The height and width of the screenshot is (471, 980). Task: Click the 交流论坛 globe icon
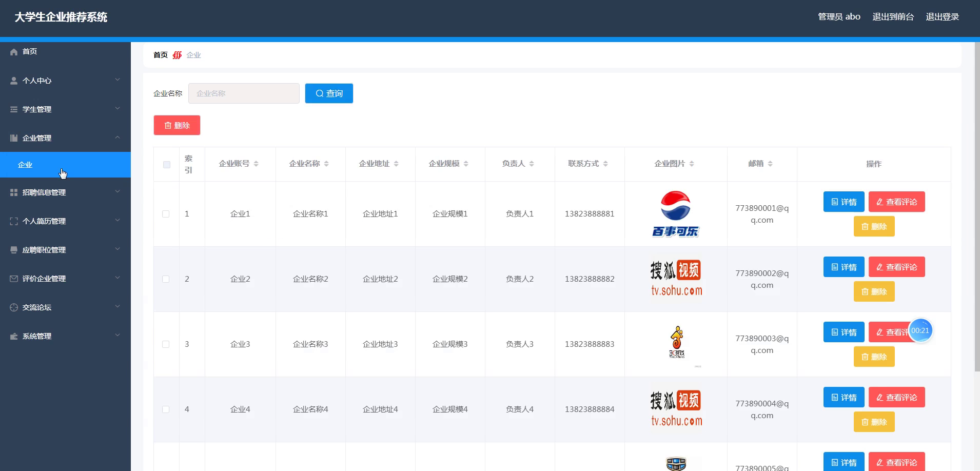click(x=14, y=307)
